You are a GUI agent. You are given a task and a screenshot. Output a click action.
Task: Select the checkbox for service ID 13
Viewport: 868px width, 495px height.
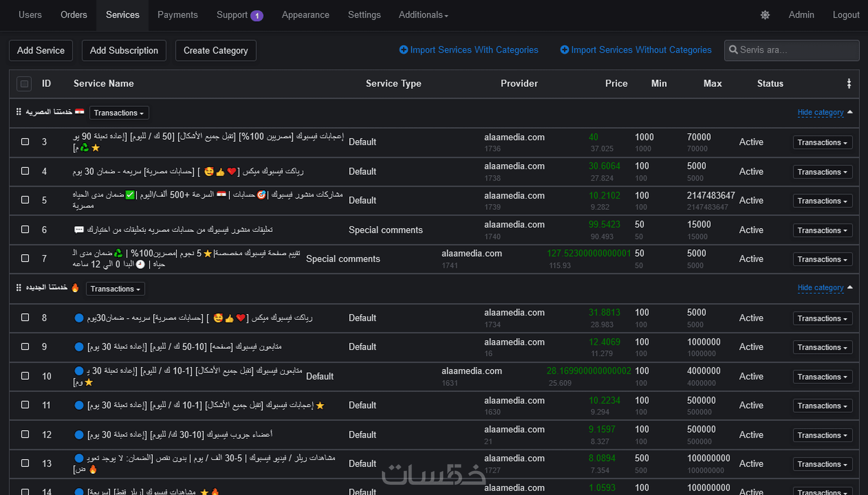25,463
